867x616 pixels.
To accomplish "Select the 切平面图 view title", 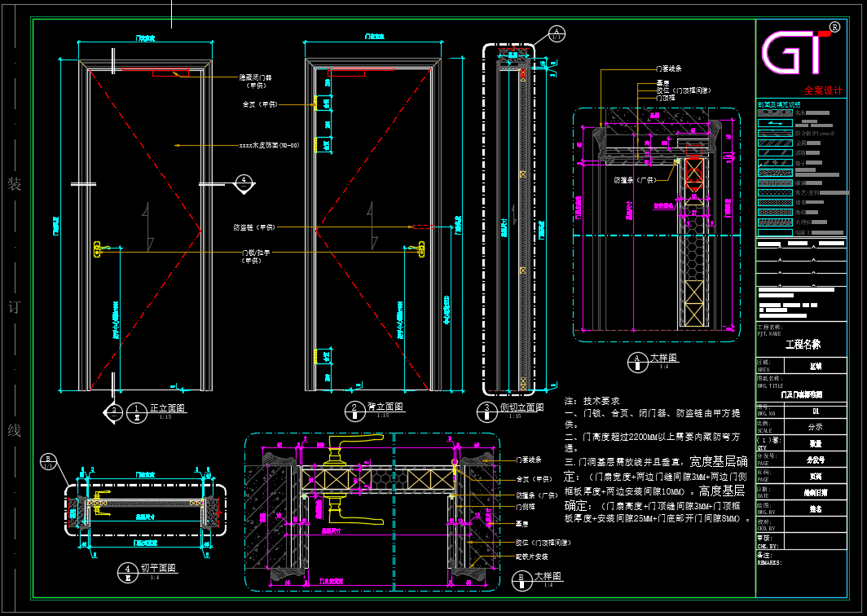I will click(158, 568).
